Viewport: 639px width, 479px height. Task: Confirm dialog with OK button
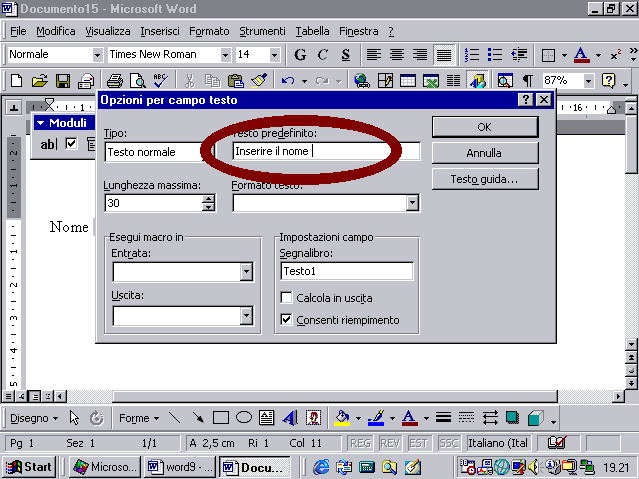point(485,127)
